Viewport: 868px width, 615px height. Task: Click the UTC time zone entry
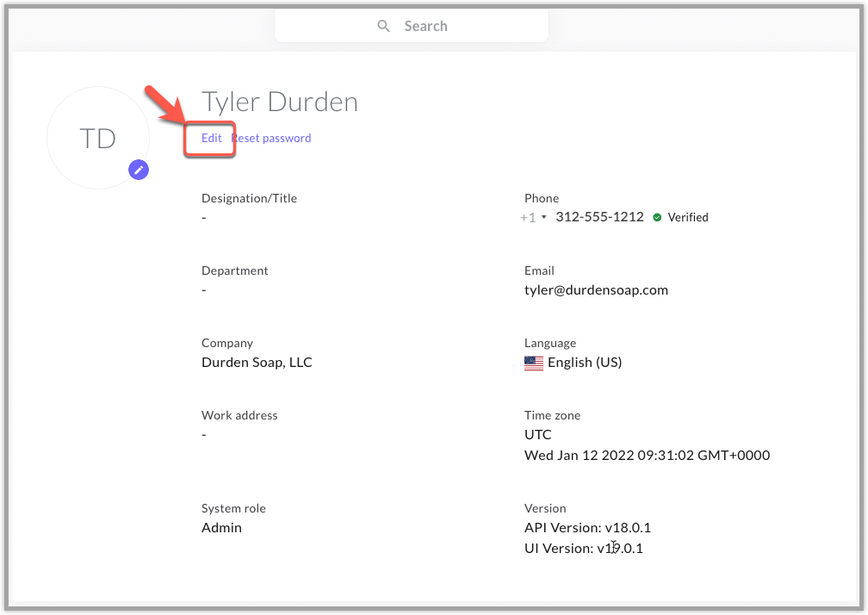click(x=537, y=434)
